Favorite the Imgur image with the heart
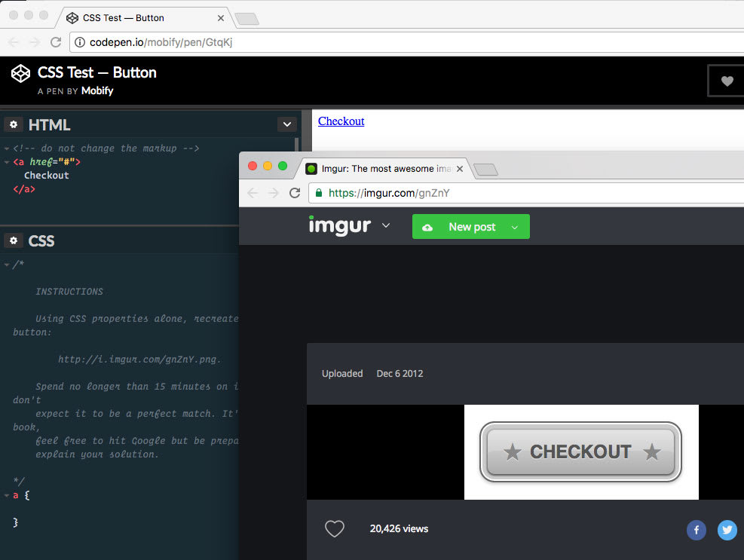Viewport: 744px width, 560px height. (x=334, y=528)
